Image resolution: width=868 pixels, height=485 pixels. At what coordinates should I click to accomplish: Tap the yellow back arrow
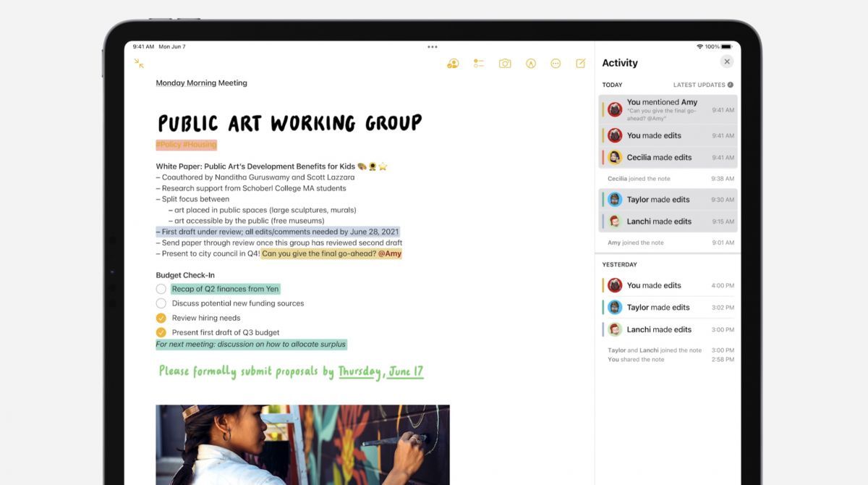tap(138, 64)
